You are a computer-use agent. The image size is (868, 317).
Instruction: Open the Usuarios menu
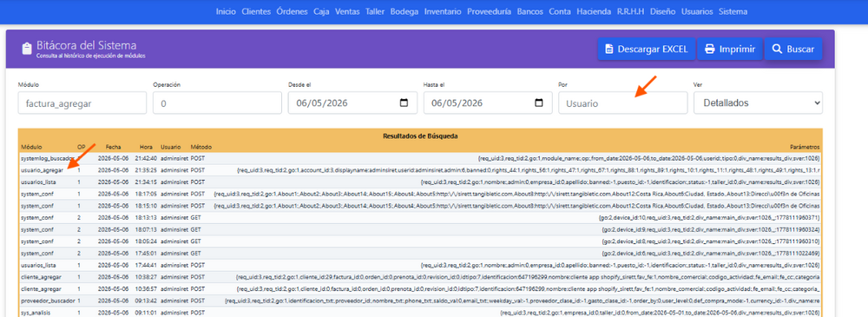(x=697, y=11)
